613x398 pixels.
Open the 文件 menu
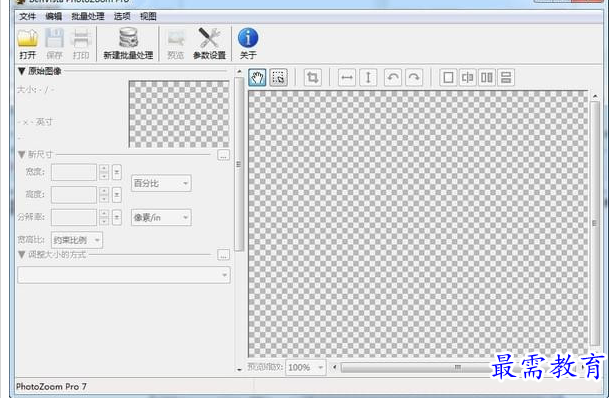point(28,16)
